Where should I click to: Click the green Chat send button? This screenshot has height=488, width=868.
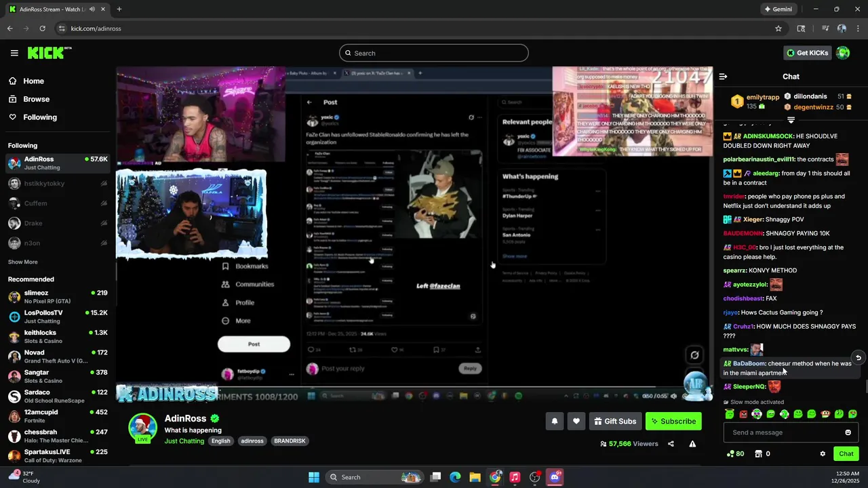846,453
